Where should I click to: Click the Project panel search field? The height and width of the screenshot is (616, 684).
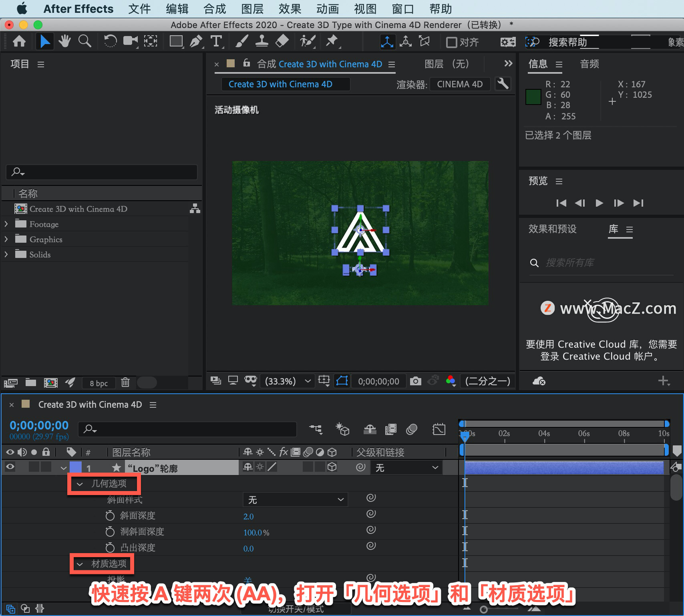click(x=102, y=172)
